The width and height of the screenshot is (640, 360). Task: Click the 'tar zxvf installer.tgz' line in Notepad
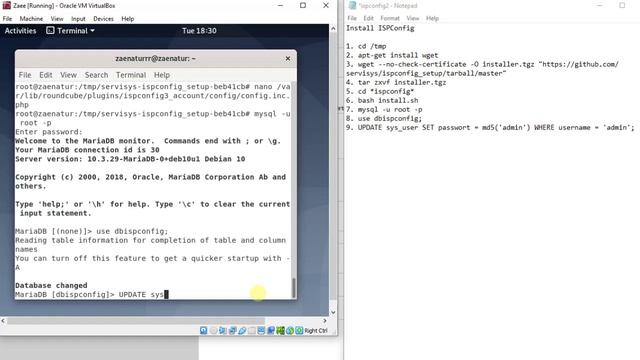[396, 82]
